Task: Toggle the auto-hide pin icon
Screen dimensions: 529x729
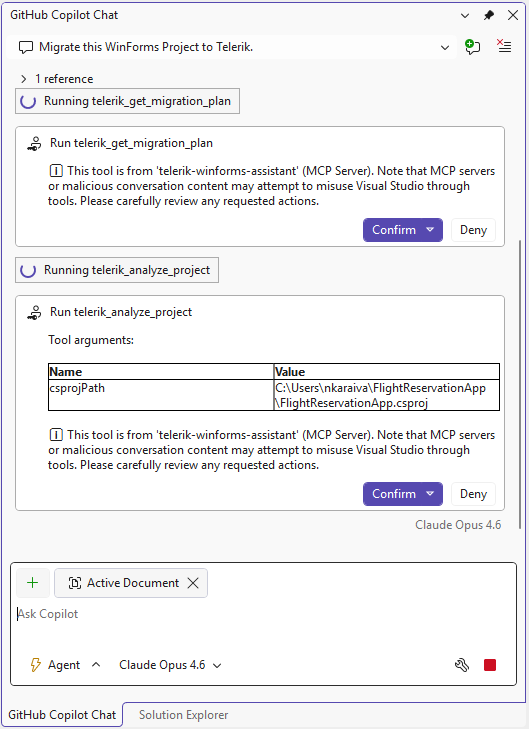Action: click(x=489, y=15)
